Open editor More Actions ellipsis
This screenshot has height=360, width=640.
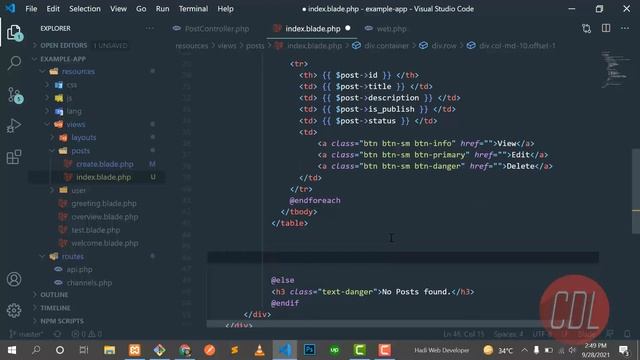(x=625, y=28)
